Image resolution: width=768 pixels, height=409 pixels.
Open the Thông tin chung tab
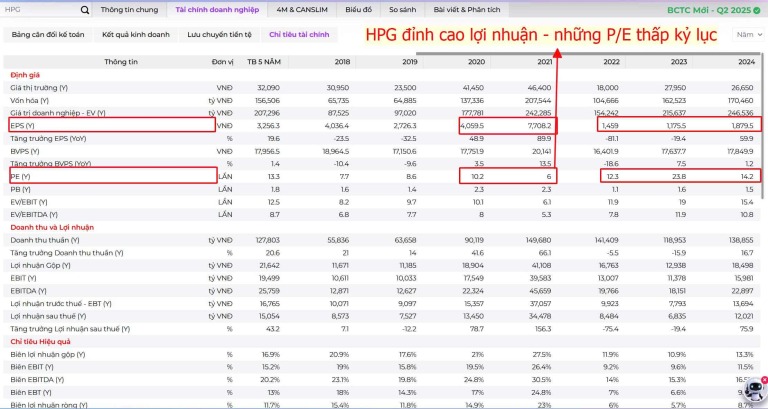(x=129, y=10)
